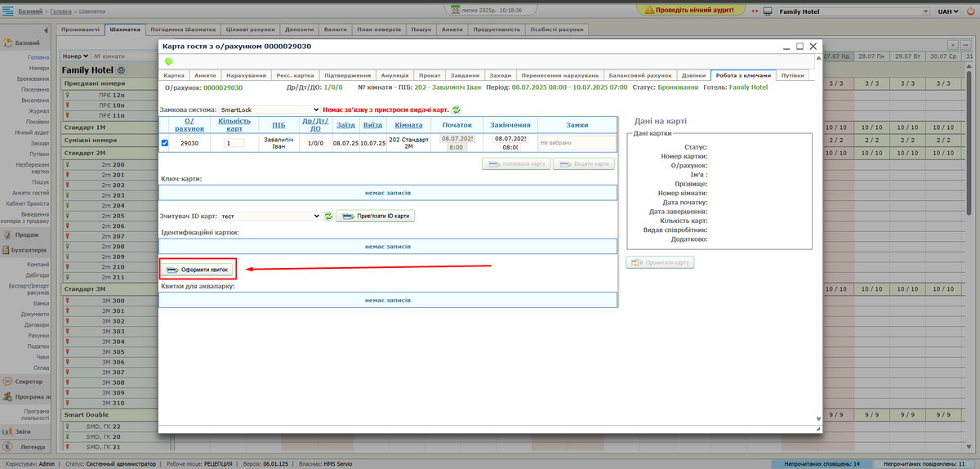Click the night audit warning alert

696,11
